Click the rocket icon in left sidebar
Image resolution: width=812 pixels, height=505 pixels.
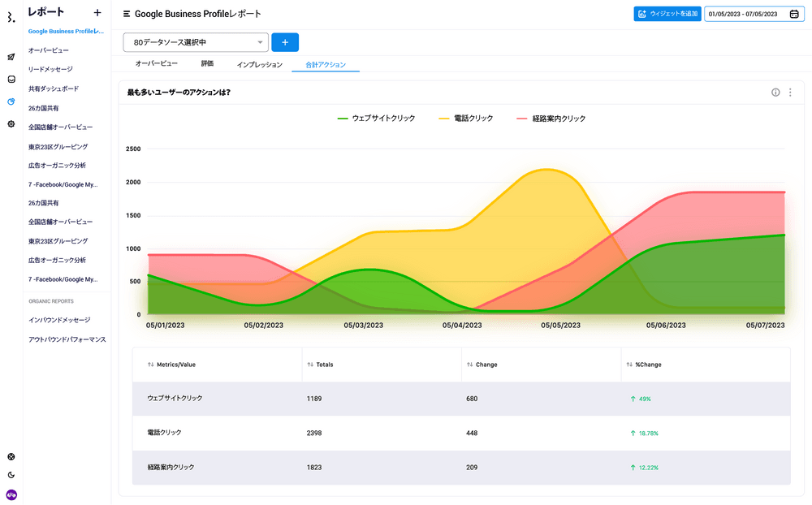(x=11, y=57)
